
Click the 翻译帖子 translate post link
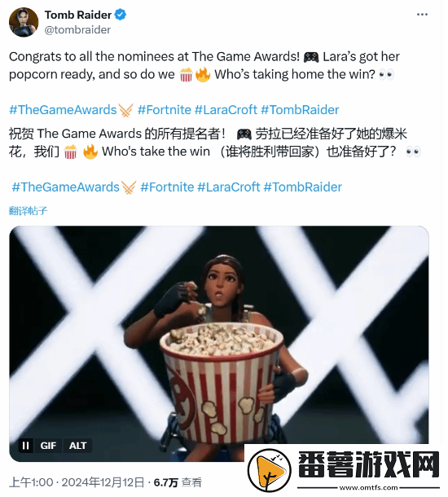pyautogui.click(x=29, y=210)
